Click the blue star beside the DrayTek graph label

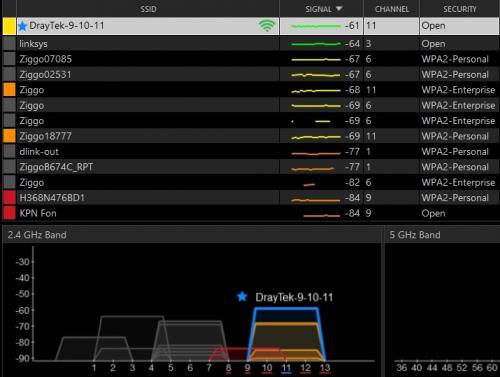pyautogui.click(x=242, y=296)
